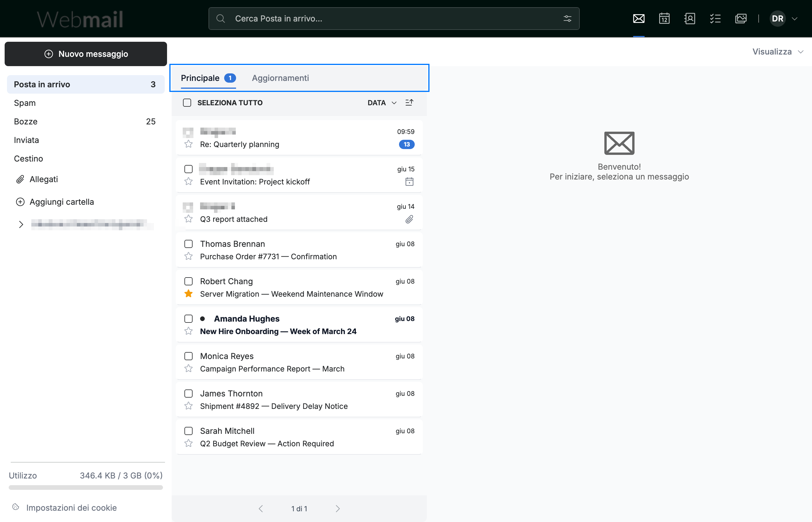
Task: Open the DATA sort dropdown
Action: (382, 103)
